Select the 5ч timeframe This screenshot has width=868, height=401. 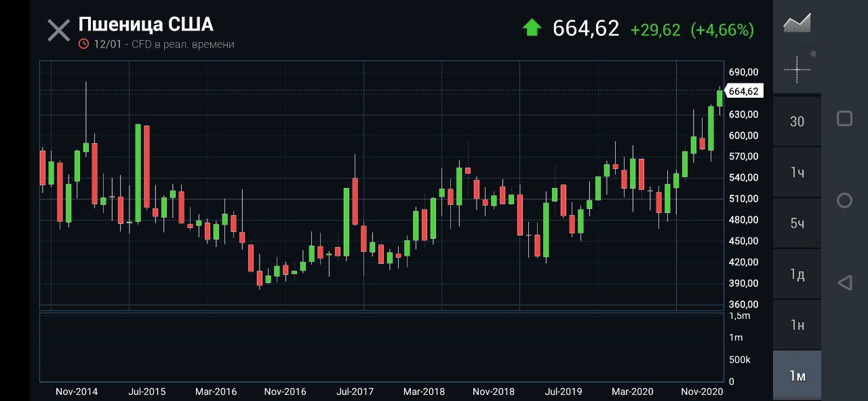[797, 223]
